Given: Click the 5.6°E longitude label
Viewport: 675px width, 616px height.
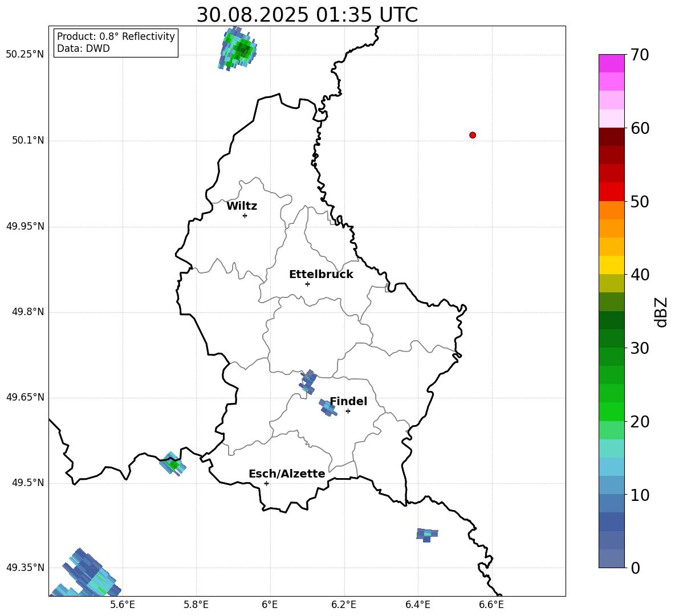Looking at the screenshot, I should point(123,605).
